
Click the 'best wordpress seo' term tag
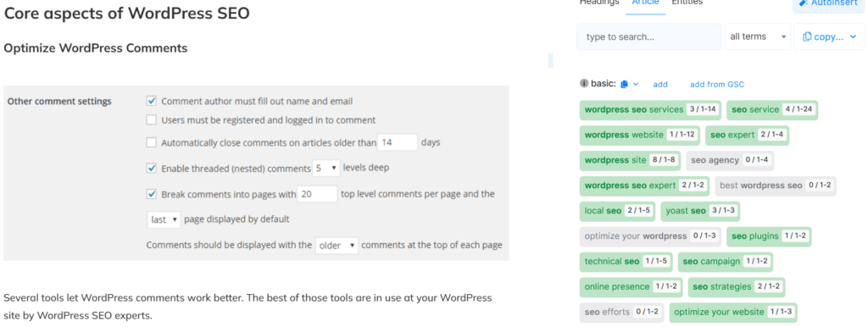[776, 186]
